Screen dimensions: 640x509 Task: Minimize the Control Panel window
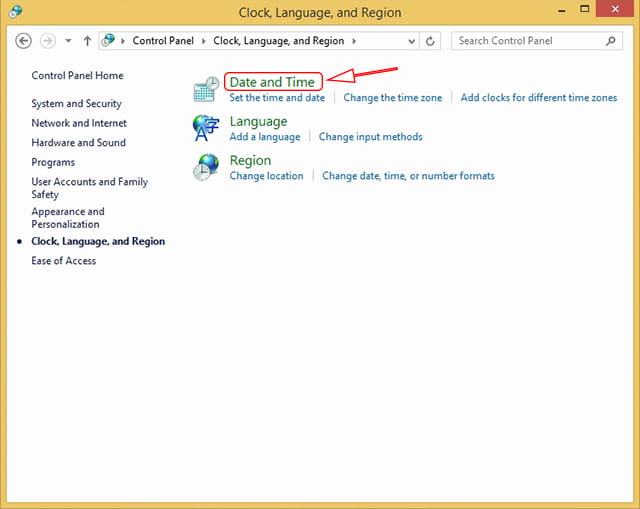(562, 11)
